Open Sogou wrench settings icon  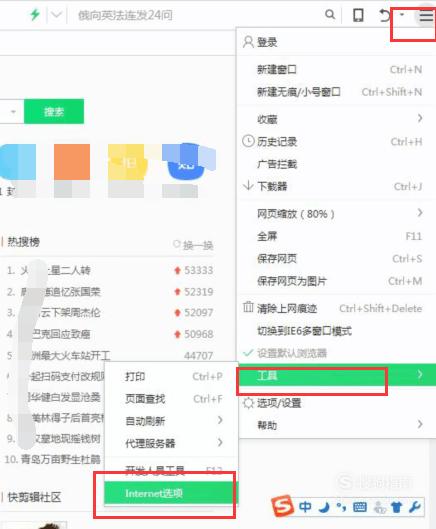click(414, 507)
